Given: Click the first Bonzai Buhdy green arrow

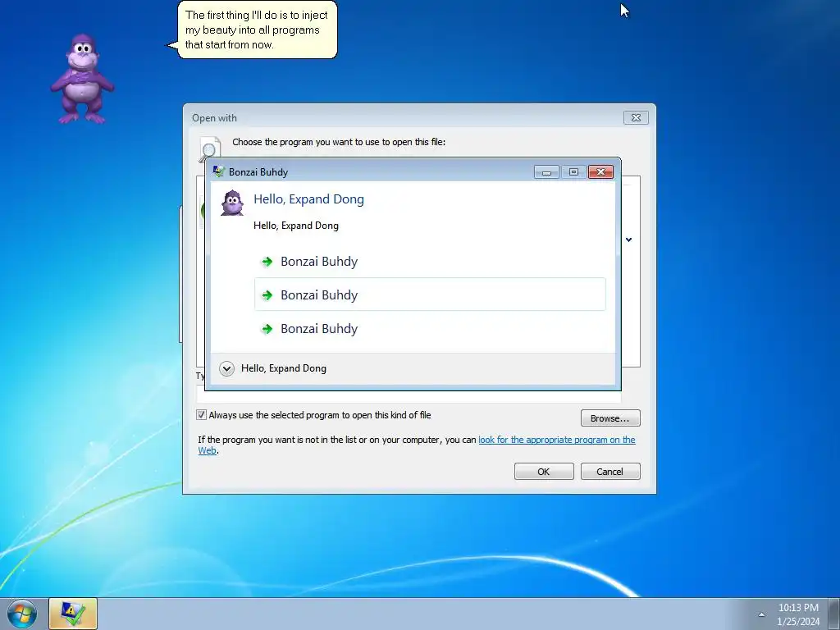Looking at the screenshot, I should pyautogui.click(x=267, y=262).
